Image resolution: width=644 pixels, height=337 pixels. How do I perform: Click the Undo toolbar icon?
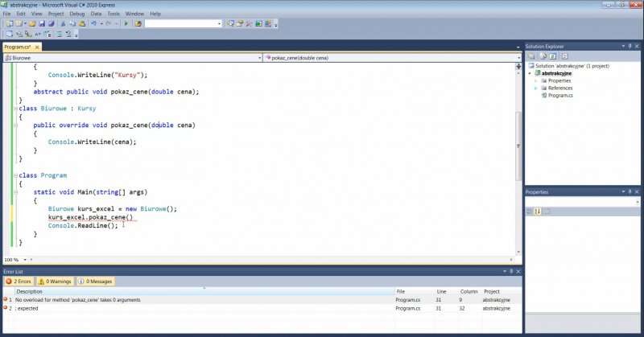[x=95, y=24]
